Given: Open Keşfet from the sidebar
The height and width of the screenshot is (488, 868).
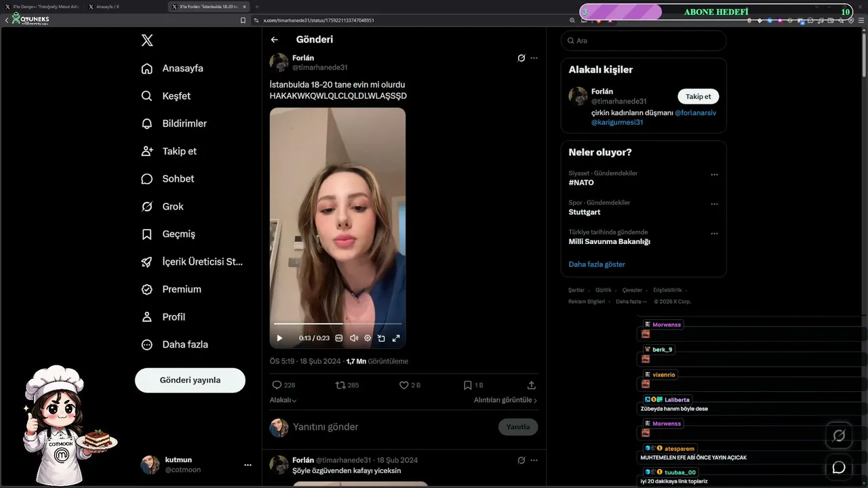Looking at the screenshot, I should click(165, 96).
